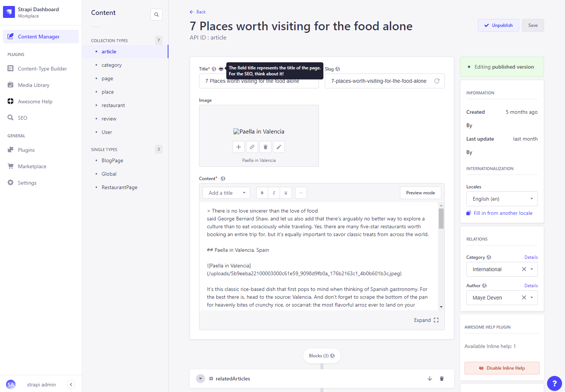Click the Unpublish button
This screenshot has height=392, width=565.
point(498,25)
